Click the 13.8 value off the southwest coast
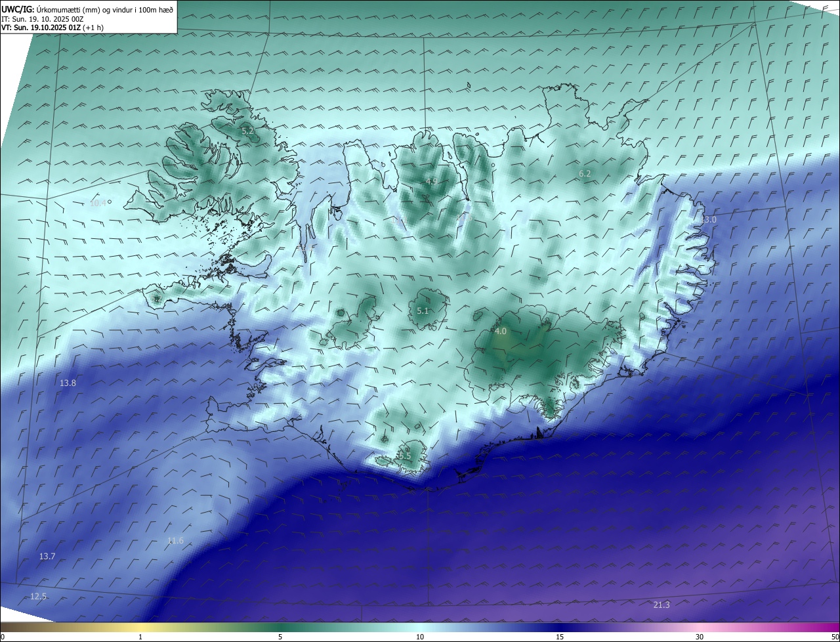This screenshot has height=642, width=840. click(68, 383)
